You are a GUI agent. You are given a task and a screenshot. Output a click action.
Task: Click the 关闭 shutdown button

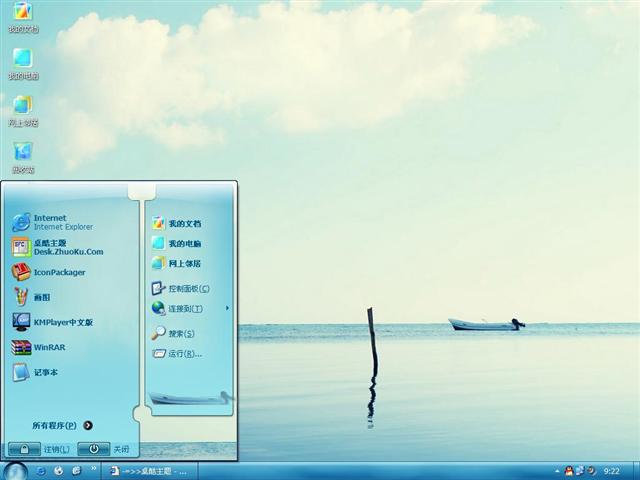coord(109,449)
